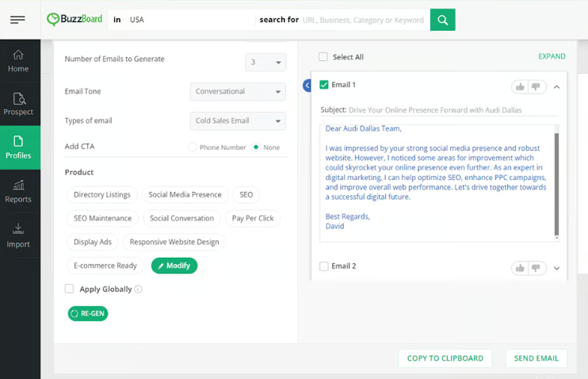Screen dimensions: 588x379
Task: Click the Apply Globally info icon
Action: click(139, 289)
